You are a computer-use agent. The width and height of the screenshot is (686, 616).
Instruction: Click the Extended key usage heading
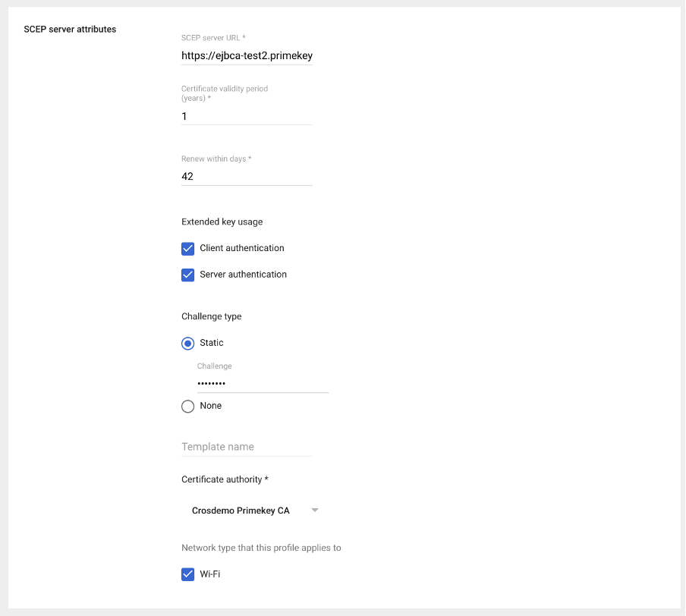[222, 222]
